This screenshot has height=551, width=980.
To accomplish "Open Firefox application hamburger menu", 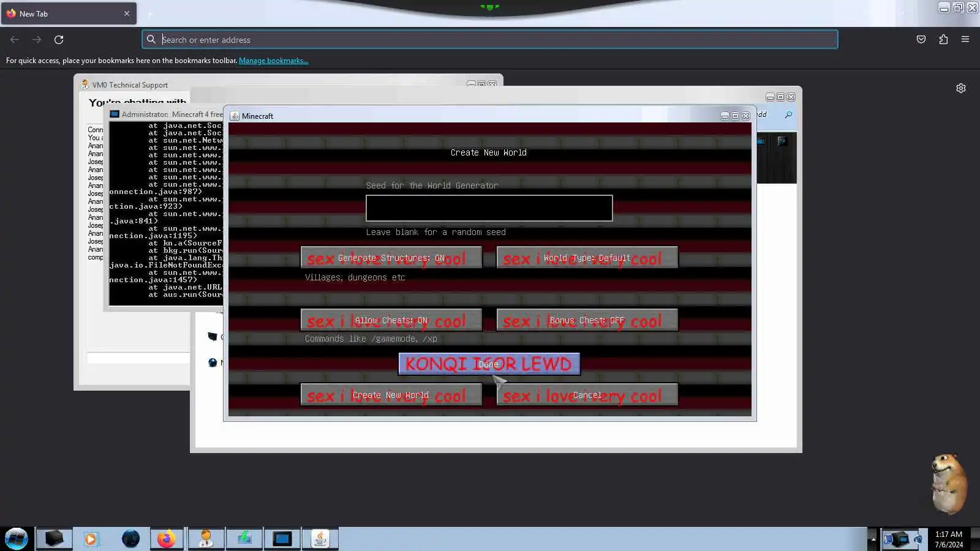I will point(965,40).
